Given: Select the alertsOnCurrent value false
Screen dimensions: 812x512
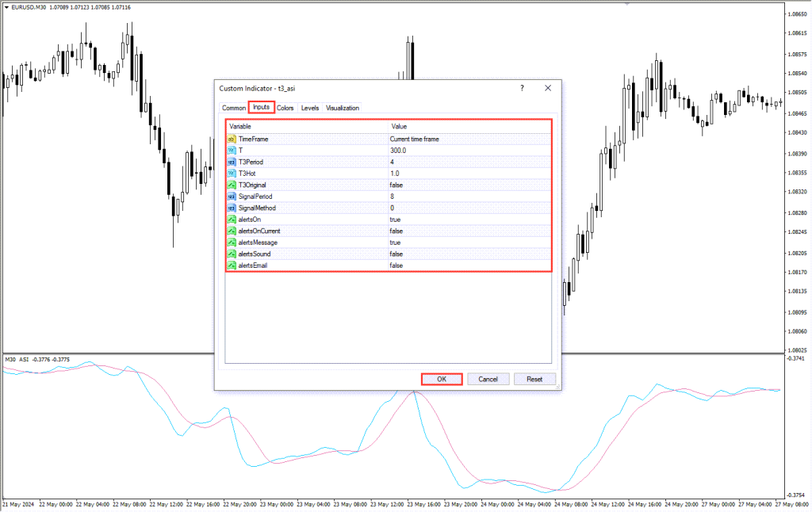Looking at the screenshot, I should (396, 231).
